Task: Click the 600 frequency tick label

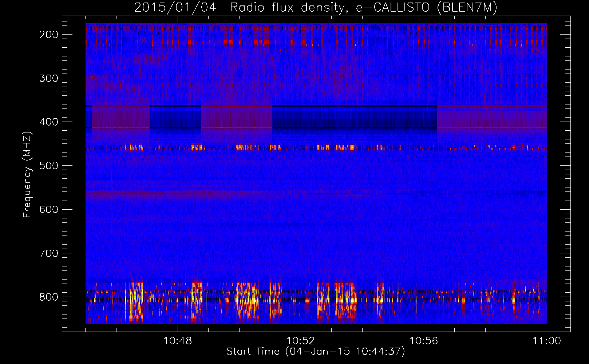Action: tap(49, 209)
